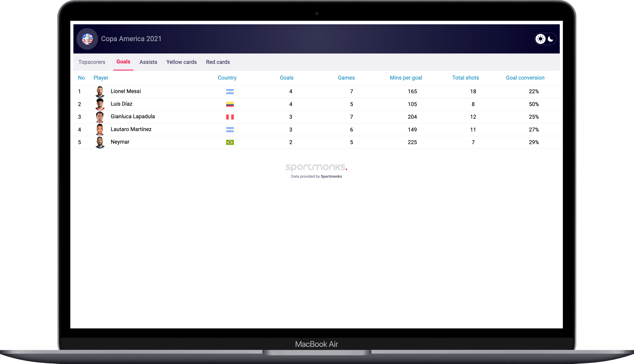
Task: Switch to the Assists tab
Action: 148,62
